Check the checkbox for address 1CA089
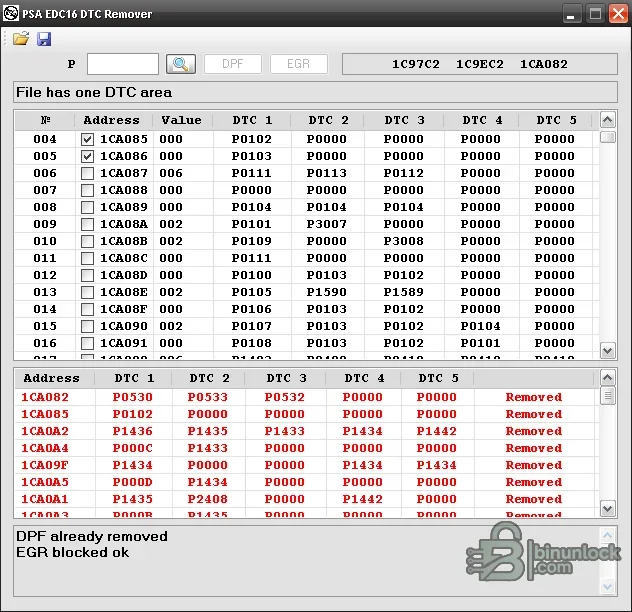Viewport: 632px width, 612px height. (x=87, y=207)
